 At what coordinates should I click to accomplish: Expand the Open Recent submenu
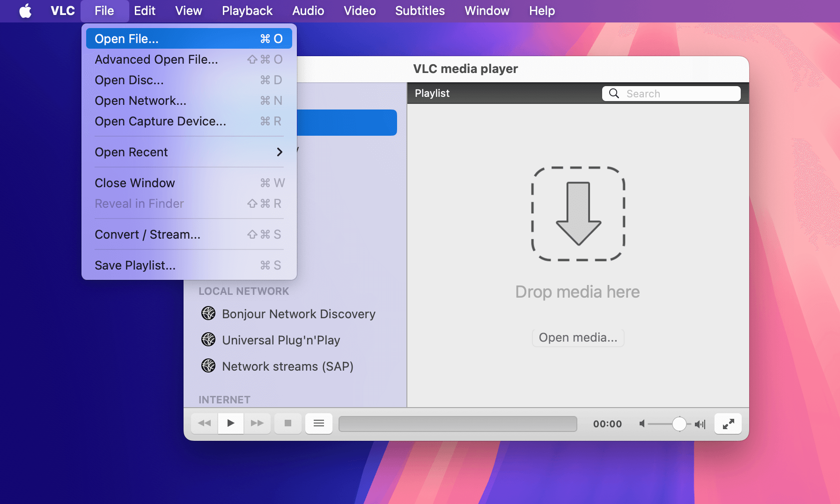click(189, 152)
